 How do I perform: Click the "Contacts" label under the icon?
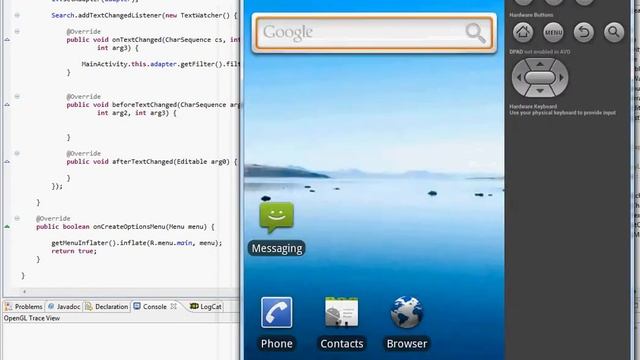342,344
